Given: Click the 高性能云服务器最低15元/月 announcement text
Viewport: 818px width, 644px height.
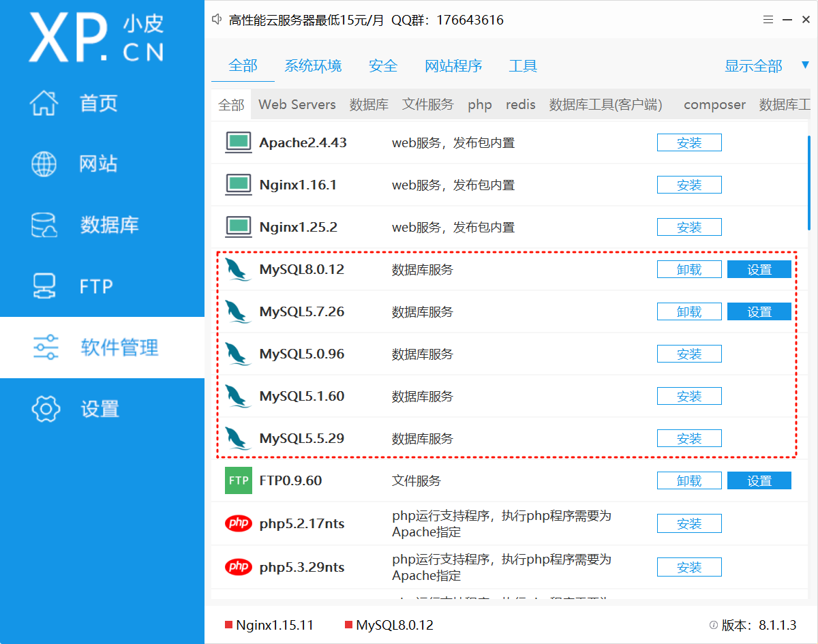Looking at the screenshot, I should (x=307, y=20).
